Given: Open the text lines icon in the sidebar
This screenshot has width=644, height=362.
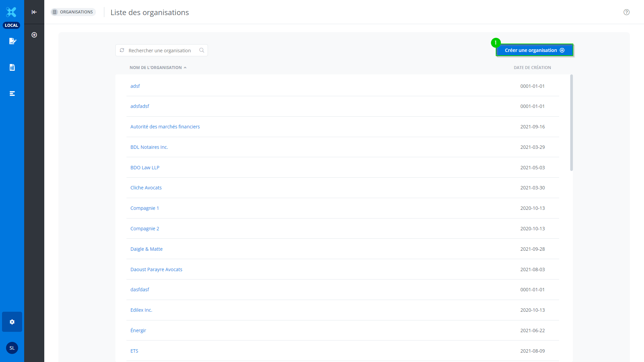Looking at the screenshot, I should point(12,94).
